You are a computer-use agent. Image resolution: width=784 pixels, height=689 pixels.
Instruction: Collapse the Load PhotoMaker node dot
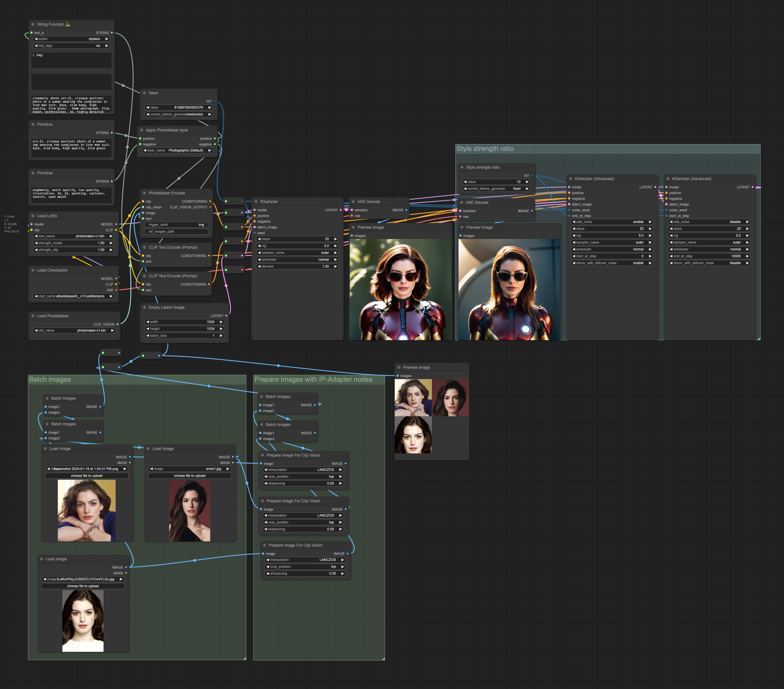[33, 316]
